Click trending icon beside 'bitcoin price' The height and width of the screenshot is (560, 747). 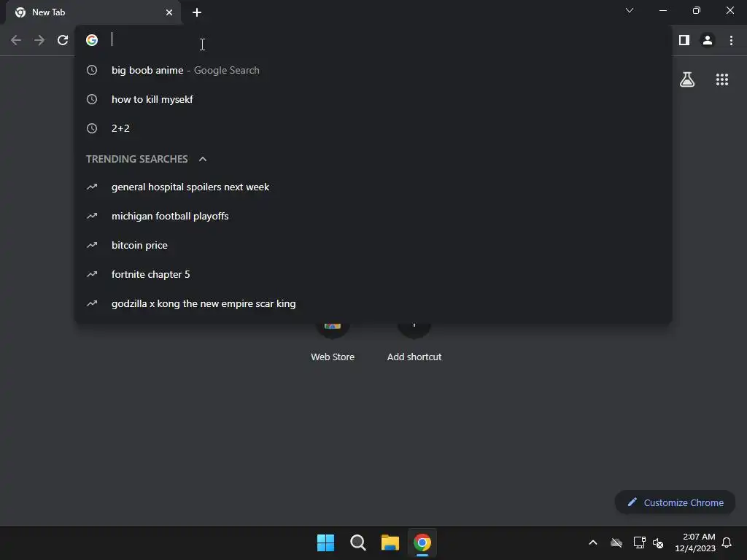tap(92, 245)
